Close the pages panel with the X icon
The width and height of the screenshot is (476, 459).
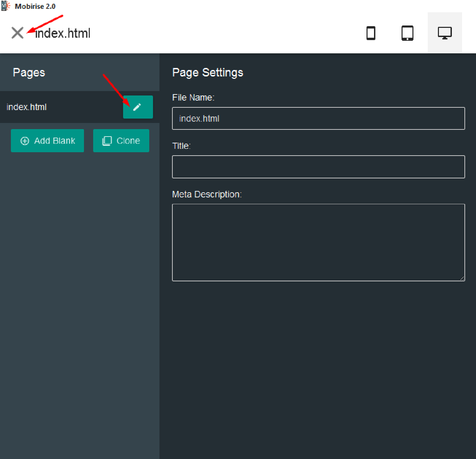pyautogui.click(x=17, y=33)
